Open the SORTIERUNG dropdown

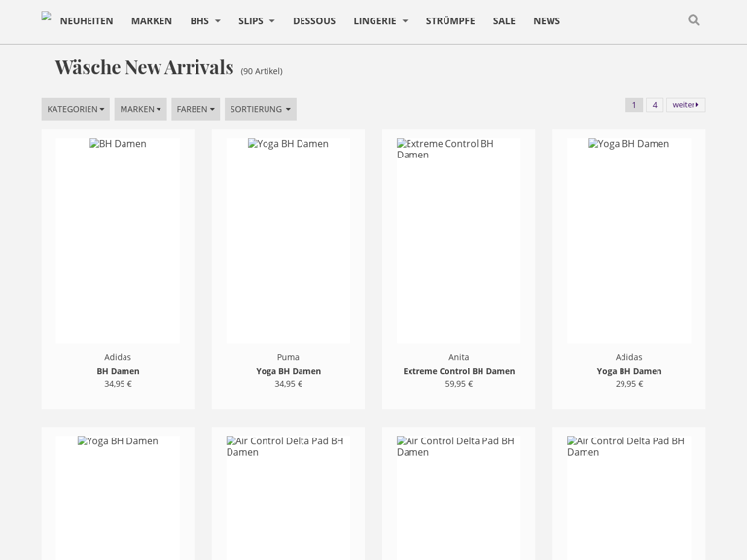pyautogui.click(x=260, y=109)
